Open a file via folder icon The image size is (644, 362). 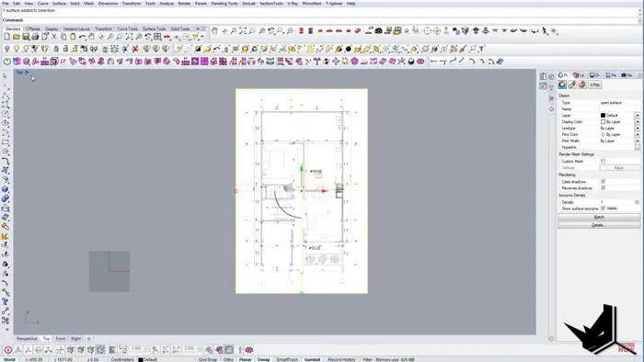point(17,37)
